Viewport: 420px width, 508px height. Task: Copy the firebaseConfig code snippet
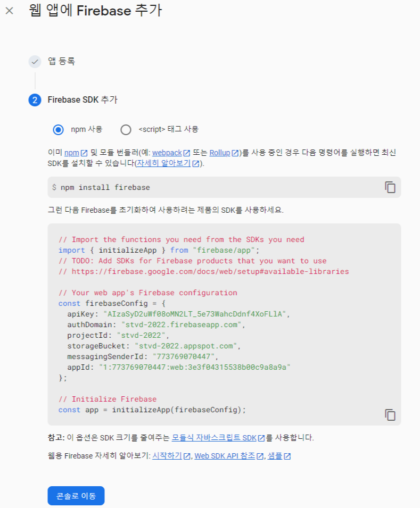click(x=390, y=415)
